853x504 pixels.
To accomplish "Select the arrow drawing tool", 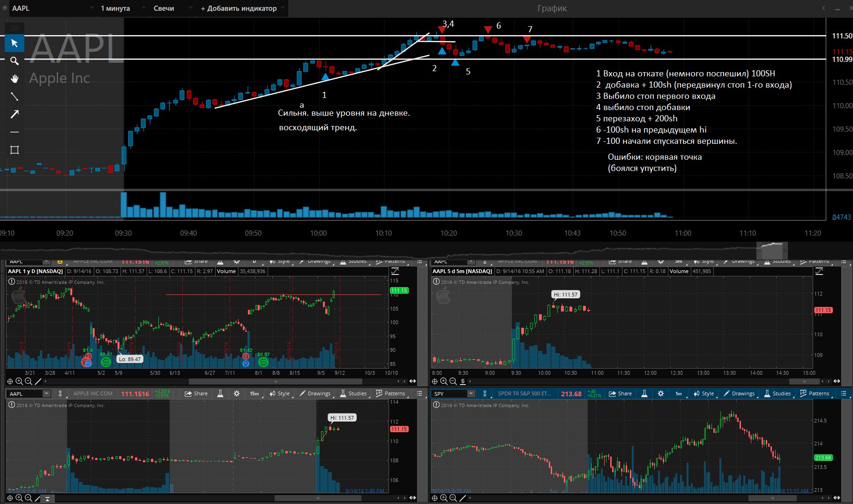I will pyautogui.click(x=15, y=114).
